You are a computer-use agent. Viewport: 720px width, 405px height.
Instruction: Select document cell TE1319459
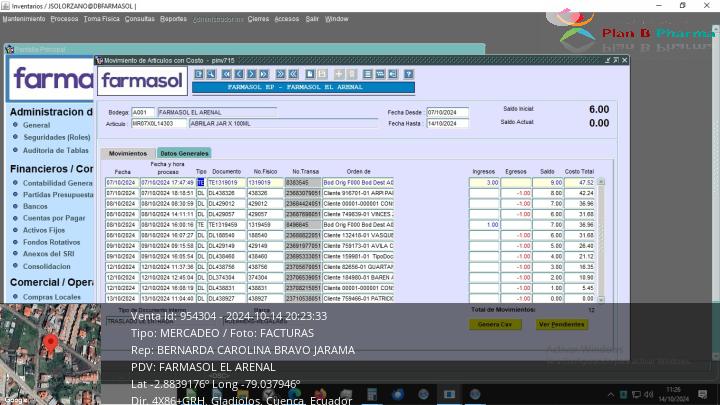point(227,225)
